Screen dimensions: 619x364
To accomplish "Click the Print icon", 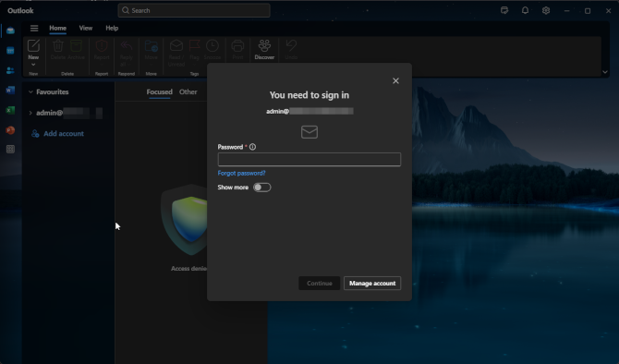I will coord(237,46).
